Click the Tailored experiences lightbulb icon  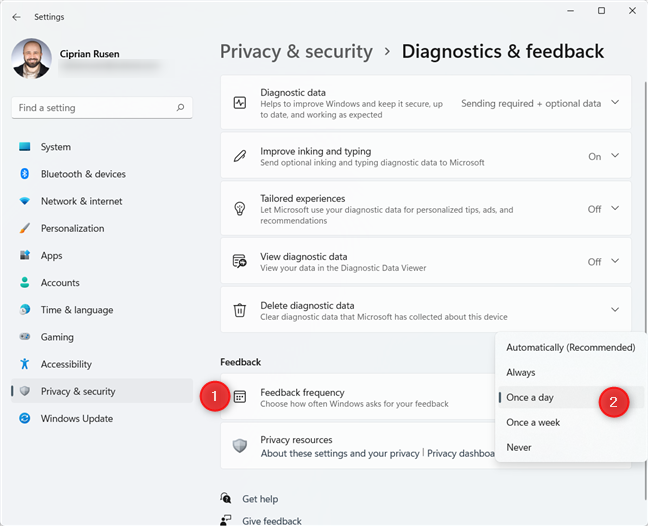(240, 209)
